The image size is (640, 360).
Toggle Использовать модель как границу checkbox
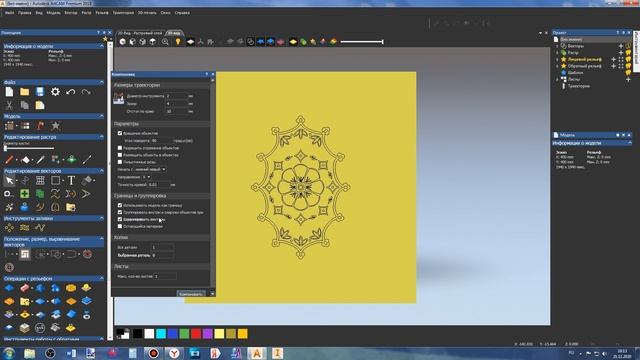120,205
